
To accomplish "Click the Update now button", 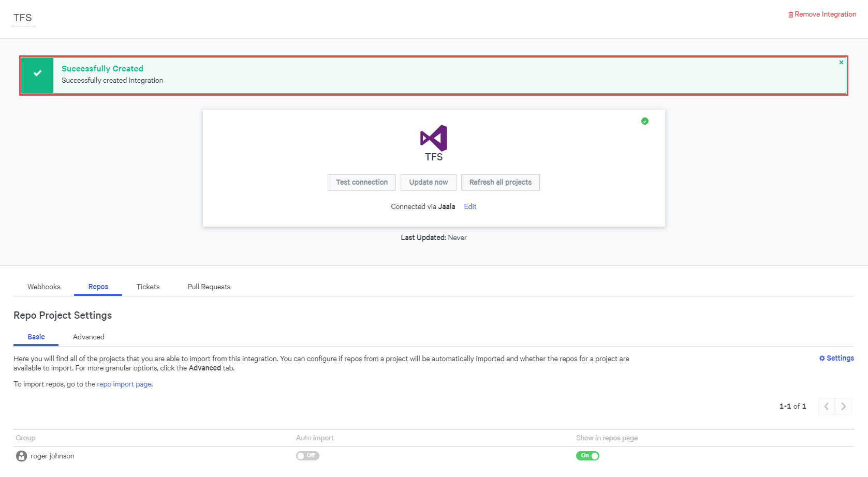I will [429, 183].
